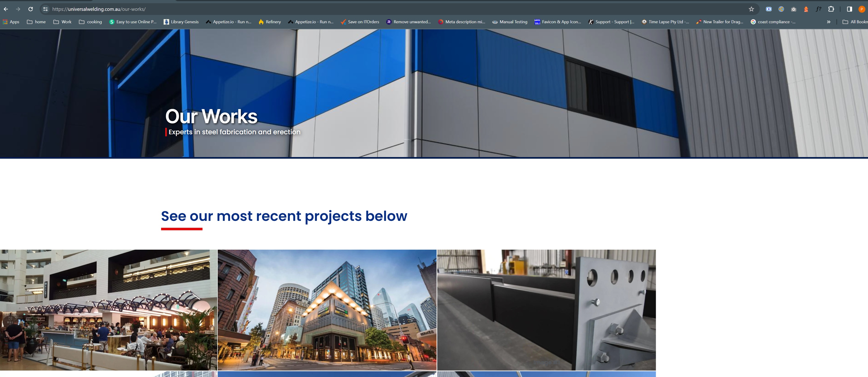Open the Lighthouse extension icon
Image resolution: width=868 pixels, height=377 pixels.
pos(806,9)
